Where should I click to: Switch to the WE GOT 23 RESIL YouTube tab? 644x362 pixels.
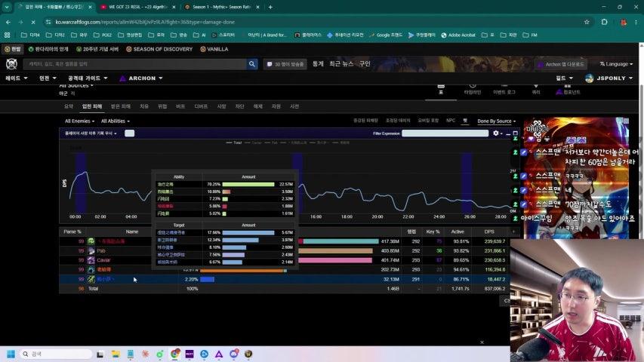tap(137, 7)
